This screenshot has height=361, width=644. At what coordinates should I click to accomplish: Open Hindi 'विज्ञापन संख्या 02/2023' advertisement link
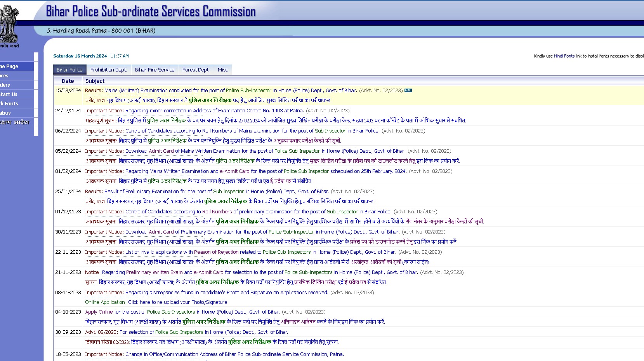pyautogui.click(x=212, y=342)
